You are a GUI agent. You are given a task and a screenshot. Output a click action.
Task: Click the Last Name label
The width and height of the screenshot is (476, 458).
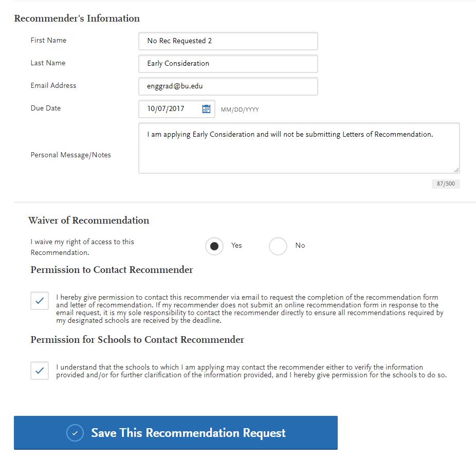[x=48, y=63]
